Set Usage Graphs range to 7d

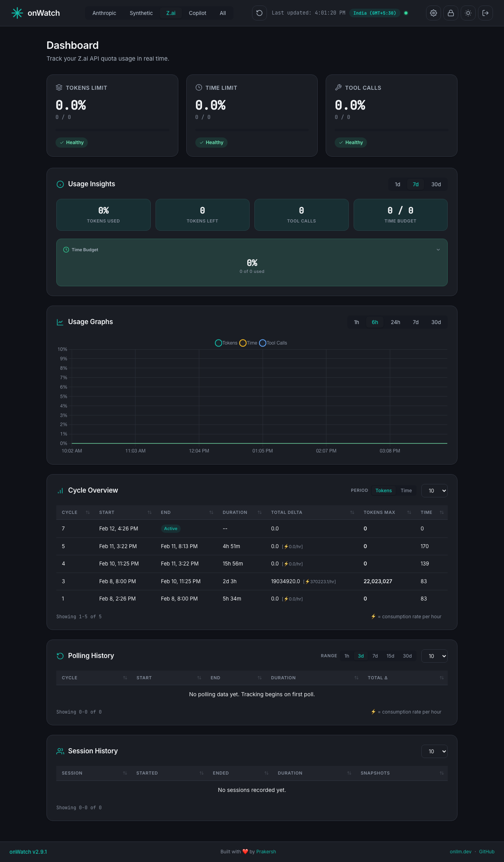click(x=415, y=322)
